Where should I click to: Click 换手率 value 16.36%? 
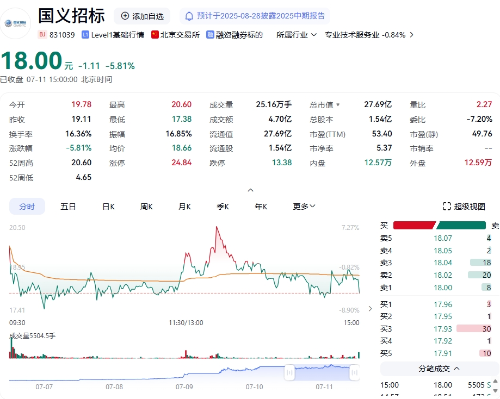click(78, 134)
